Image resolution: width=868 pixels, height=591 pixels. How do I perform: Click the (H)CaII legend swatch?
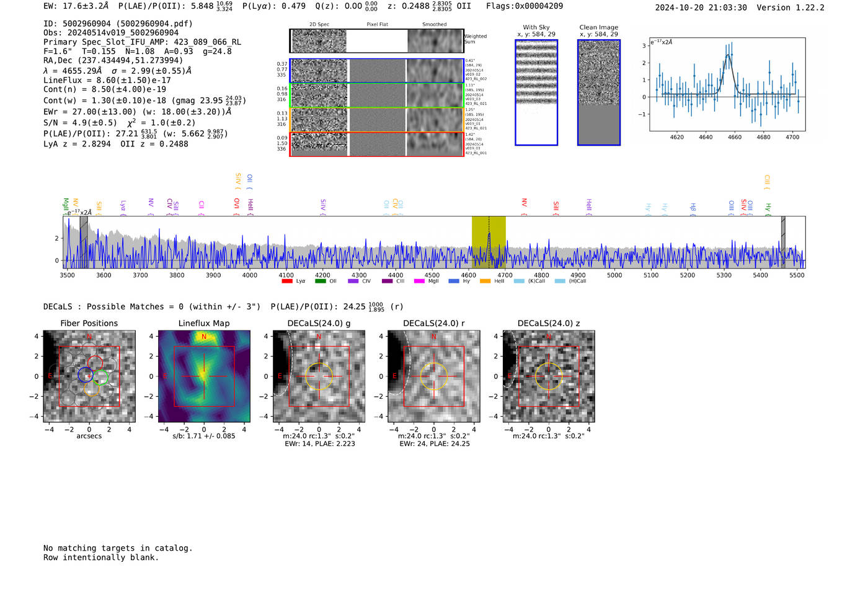click(560, 281)
